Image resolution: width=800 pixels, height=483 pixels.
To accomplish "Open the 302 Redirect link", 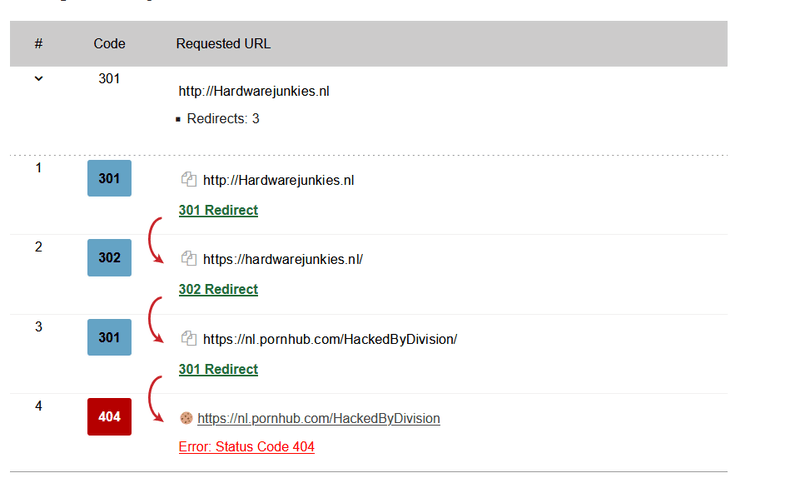I will (x=218, y=289).
